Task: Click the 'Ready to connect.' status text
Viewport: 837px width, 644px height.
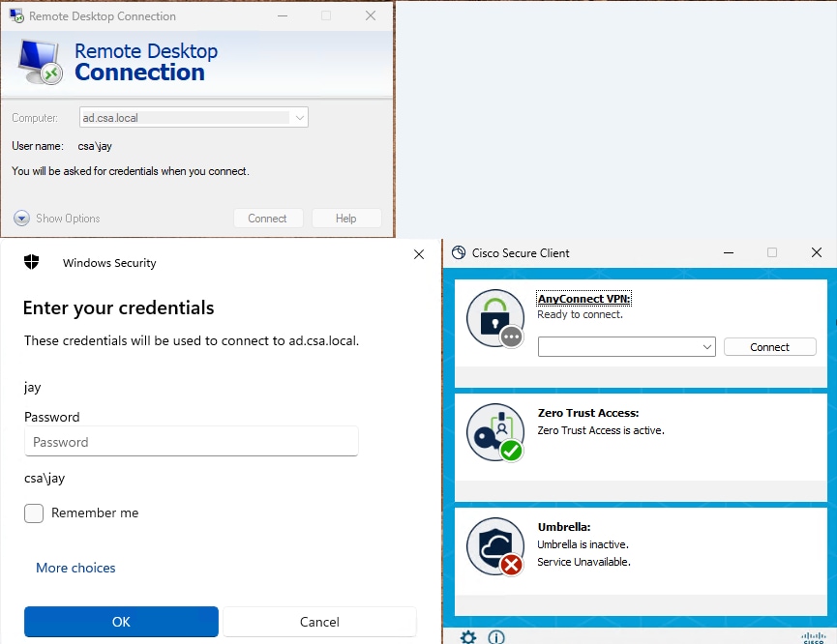Action: coord(581,315)
